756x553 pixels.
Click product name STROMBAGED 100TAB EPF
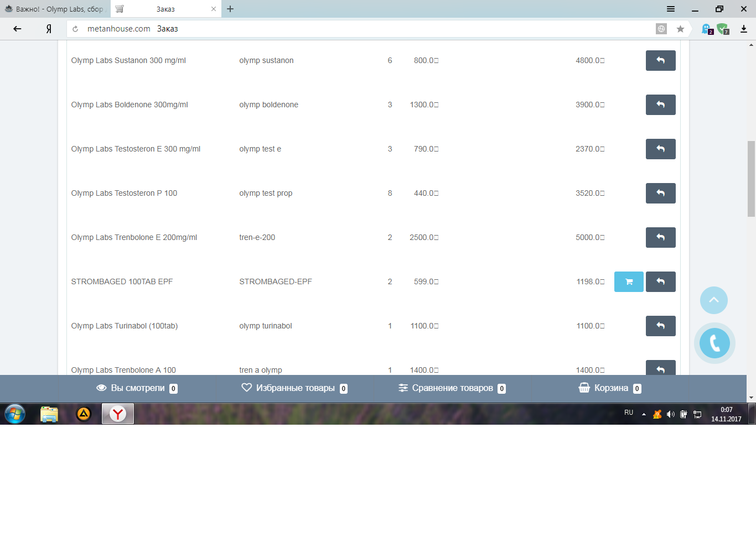click(x=122, y=281)
